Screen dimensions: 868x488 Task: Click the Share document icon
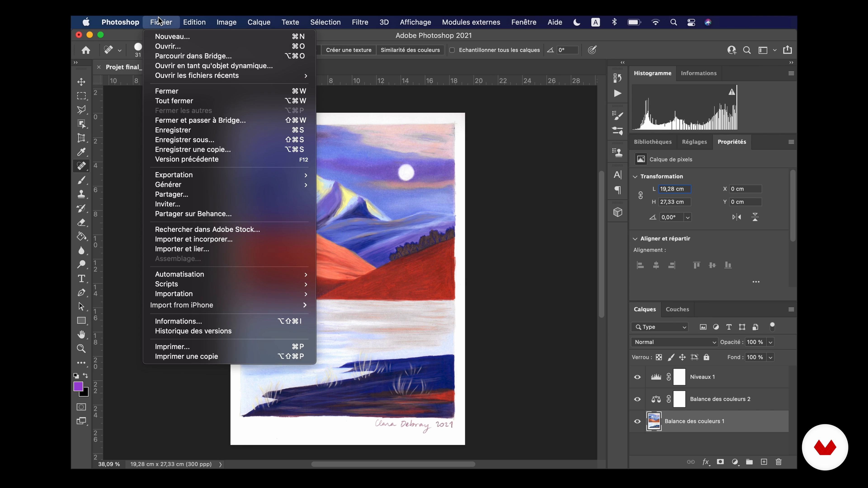[788, 50]
